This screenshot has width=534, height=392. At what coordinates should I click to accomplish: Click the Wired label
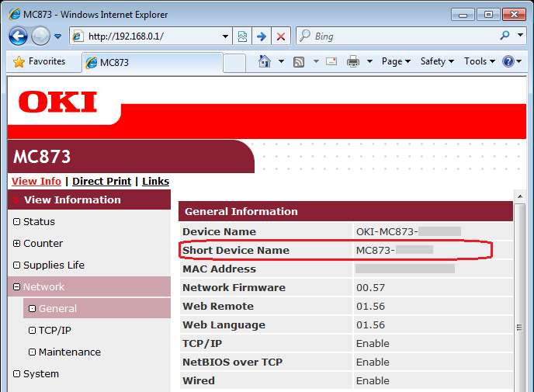pos(199,381)
